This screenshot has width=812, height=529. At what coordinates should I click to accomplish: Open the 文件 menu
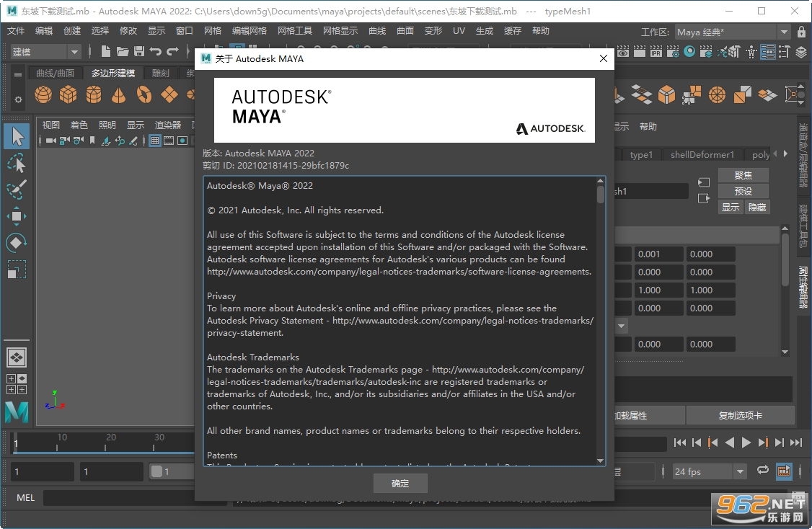pos(16,30)
